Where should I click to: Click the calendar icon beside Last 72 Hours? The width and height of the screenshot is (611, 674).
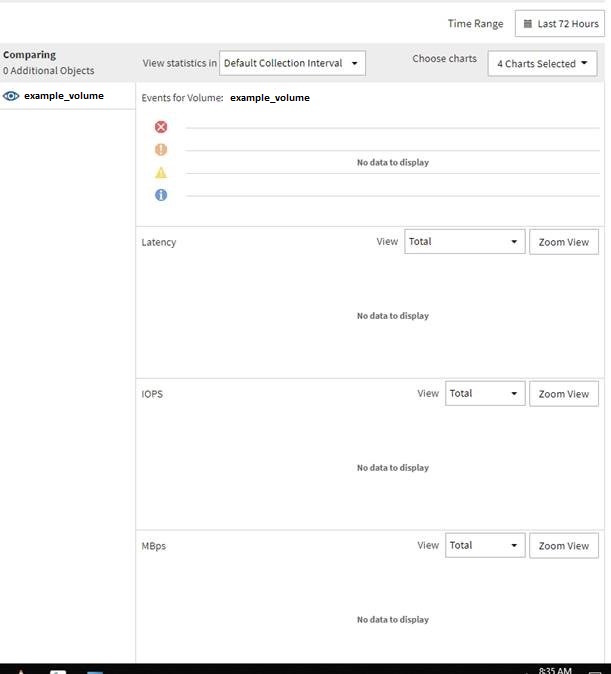pyautogui.click(x=528, y=24)
